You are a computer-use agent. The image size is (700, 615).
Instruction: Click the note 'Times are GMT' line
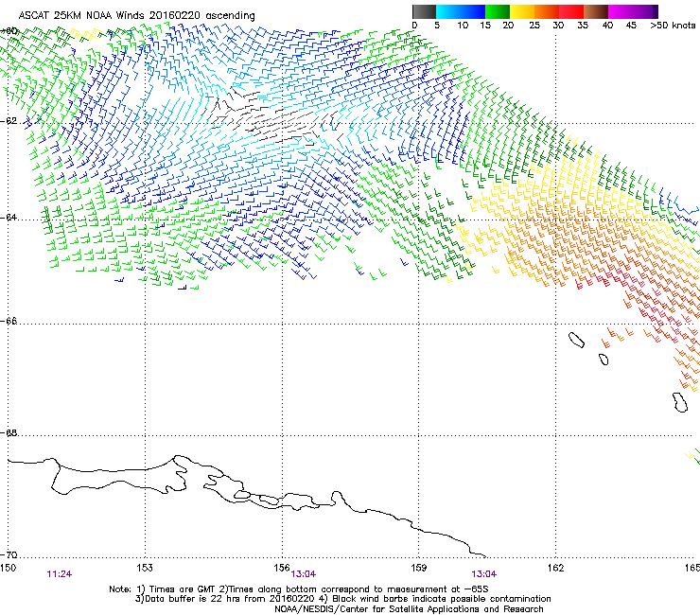pyautogui.click(x=299, y=589)
